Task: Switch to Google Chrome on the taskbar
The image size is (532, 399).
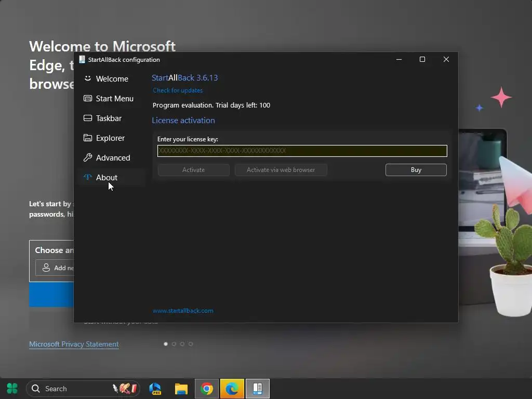Action: [x=207, y=389]
